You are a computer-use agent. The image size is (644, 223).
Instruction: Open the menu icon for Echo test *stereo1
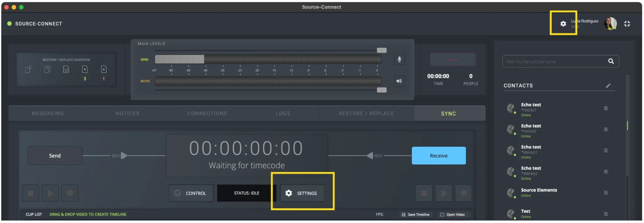click(606, 150)
